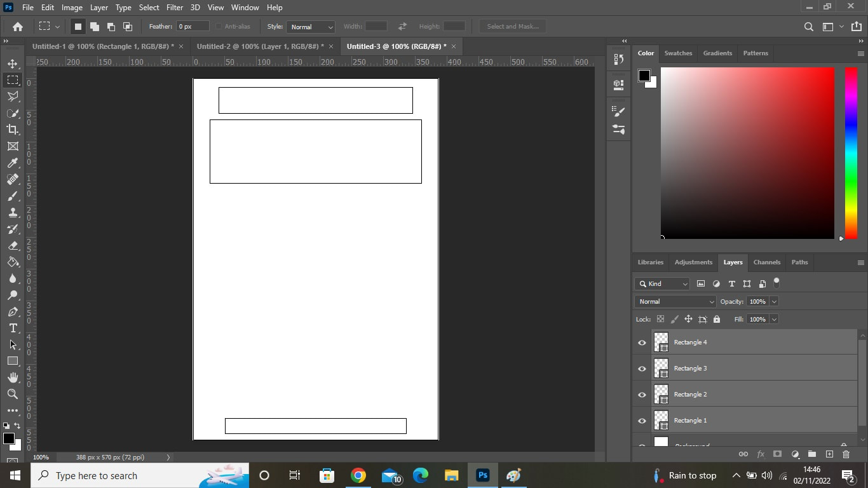The width and height of the screenshot is (868, 488).
Task: Hide the Rectangle 2 layer
Action: coord(642,395)
